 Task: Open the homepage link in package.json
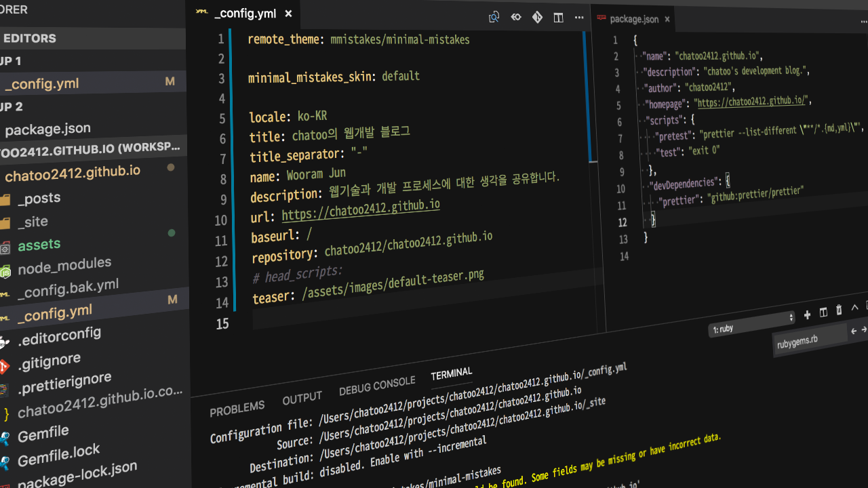pyautogui.click(x=751, y=102)
